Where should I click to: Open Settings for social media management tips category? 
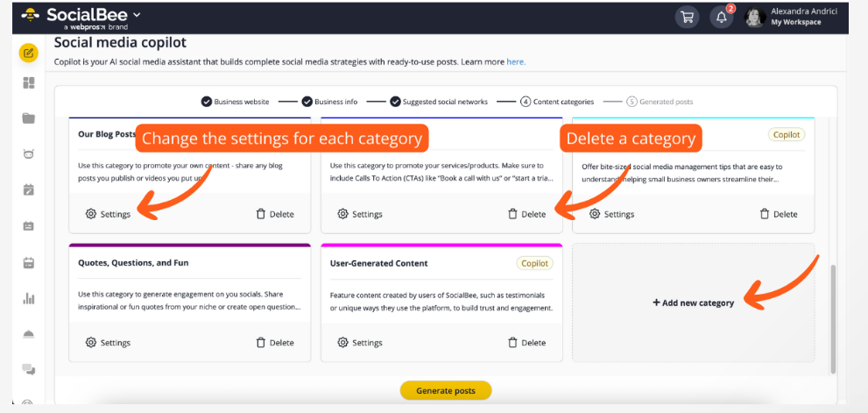pyautogui.click(x=611, y=214)
